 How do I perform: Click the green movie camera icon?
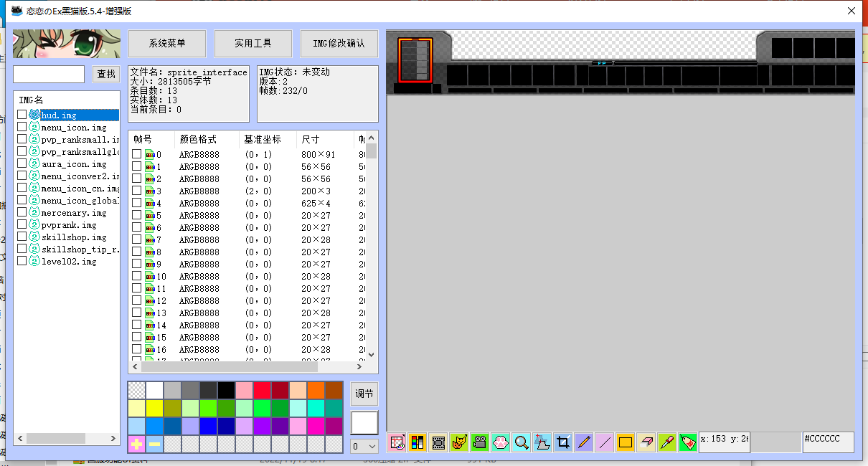click(x=480, y=442)
